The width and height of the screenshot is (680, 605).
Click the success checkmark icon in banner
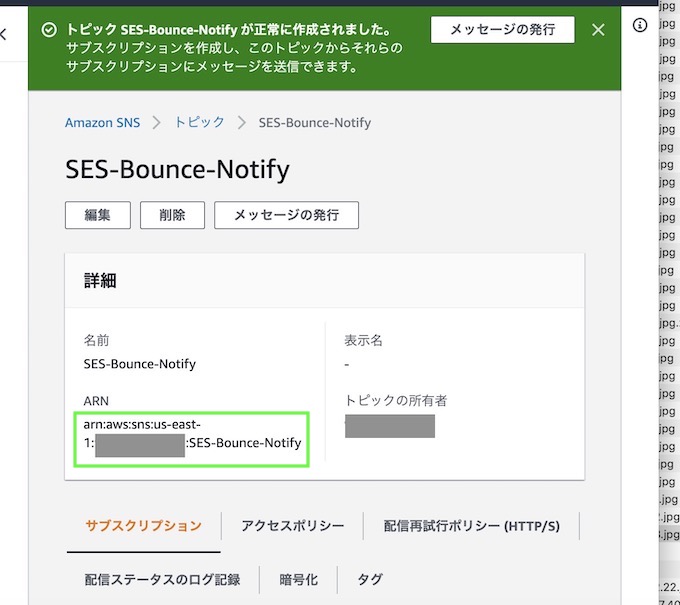coord(49,30)
